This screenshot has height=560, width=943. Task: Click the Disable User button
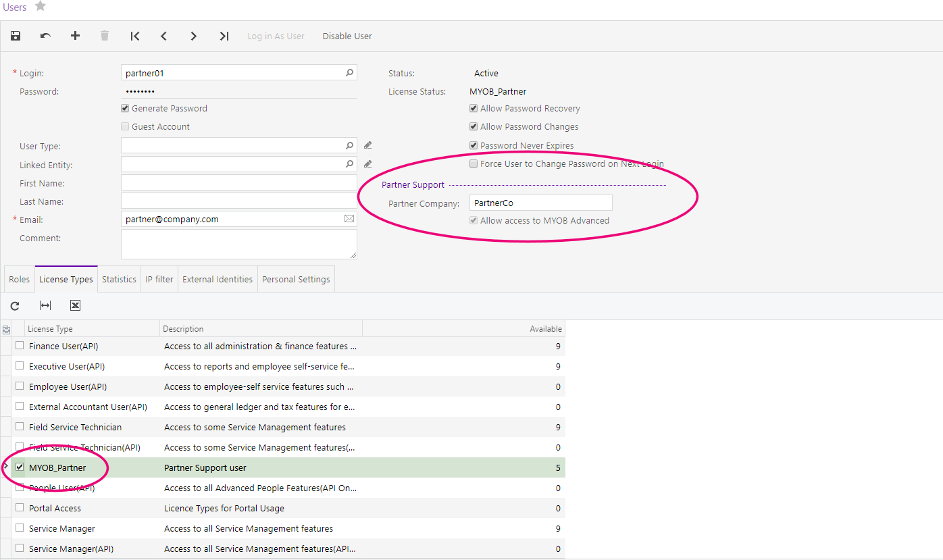point(347,36)
